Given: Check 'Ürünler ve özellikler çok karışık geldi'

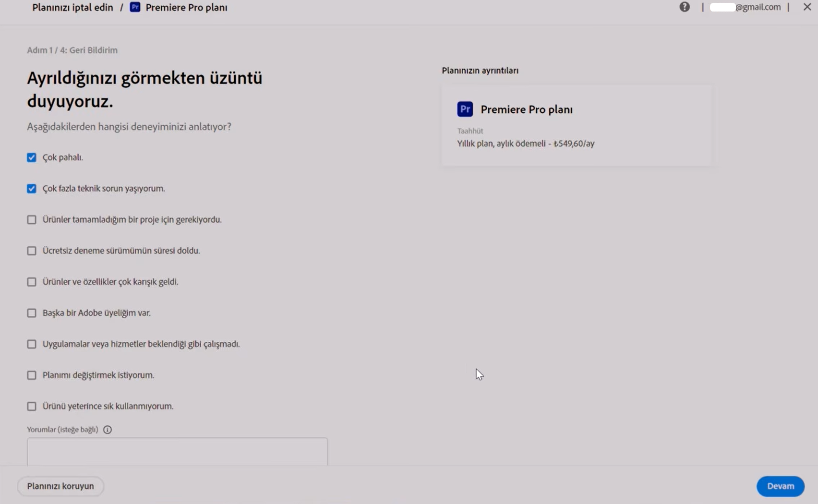Looking at the screenshot, I should (x=32, y=282).
